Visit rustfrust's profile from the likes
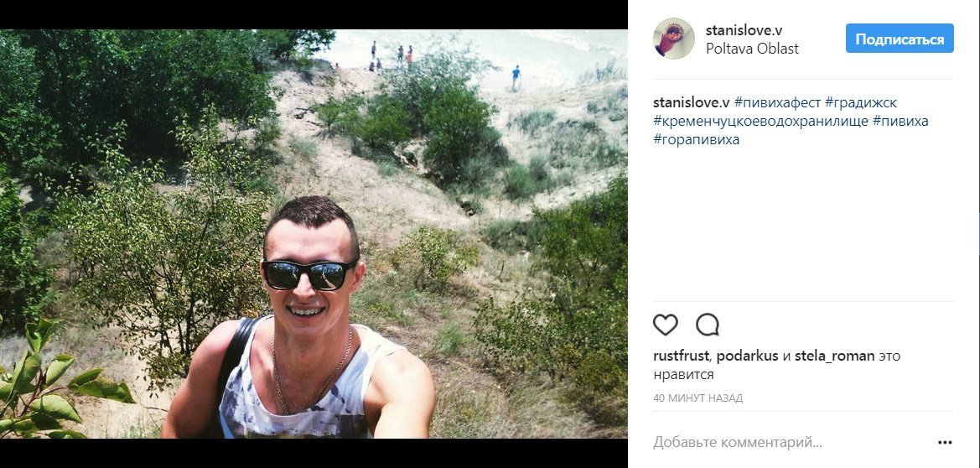The width and height of the screenshot is (980, 468). point(681,356)
